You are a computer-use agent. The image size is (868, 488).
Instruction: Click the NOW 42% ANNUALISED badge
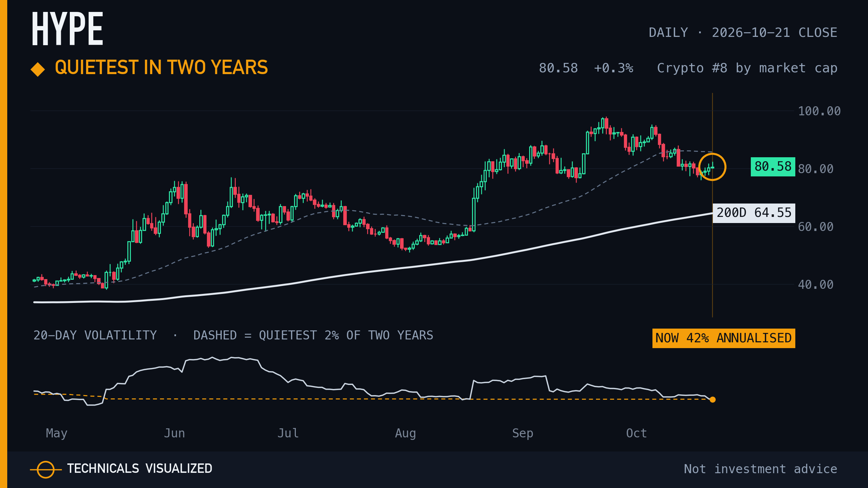point(724,338)
